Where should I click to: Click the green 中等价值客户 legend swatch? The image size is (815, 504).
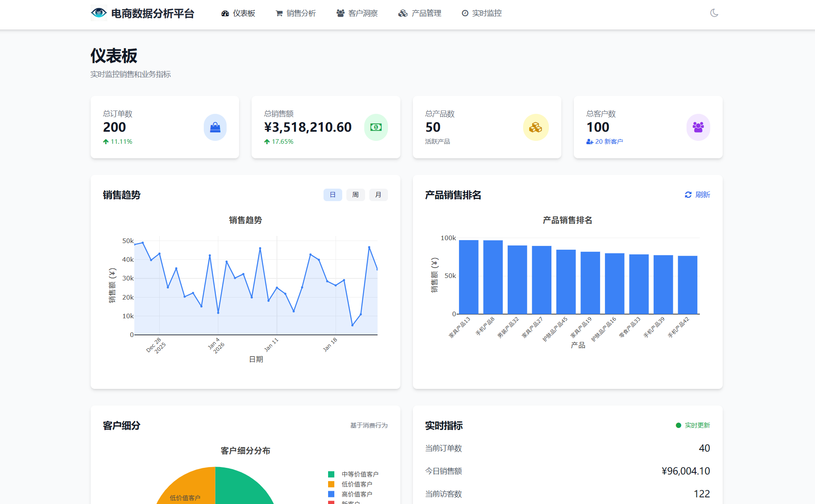click(331, 473)
